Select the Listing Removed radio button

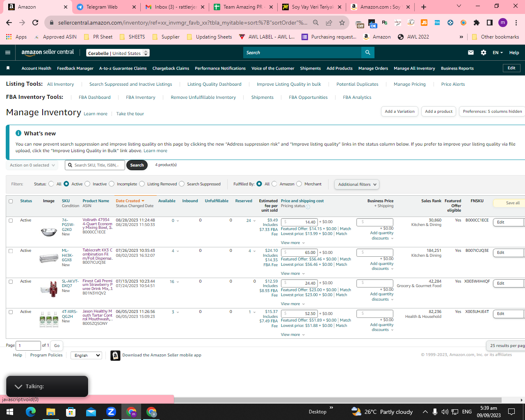pos(142,184)
